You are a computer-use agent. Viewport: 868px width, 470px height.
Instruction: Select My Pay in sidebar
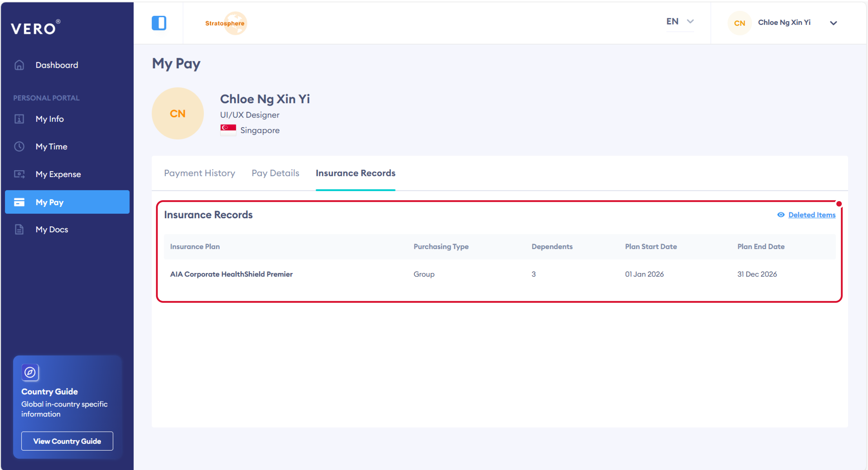pyautogui.click(x=67, y=202)
